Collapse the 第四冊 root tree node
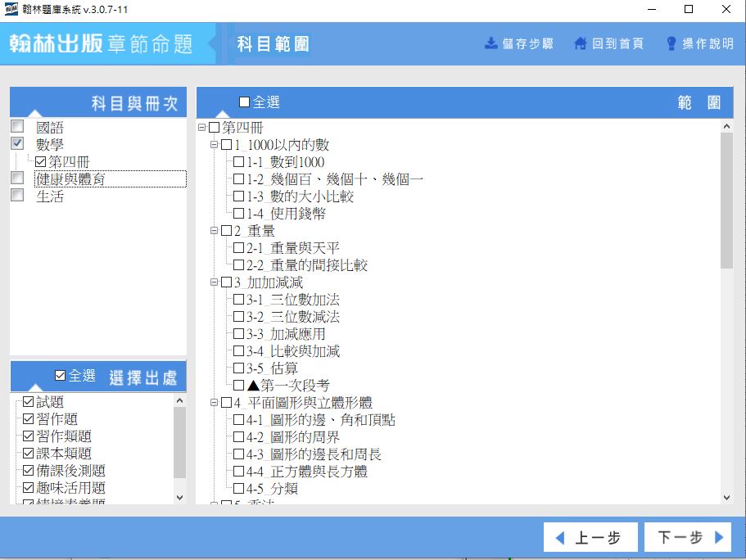 pos(201,128)
